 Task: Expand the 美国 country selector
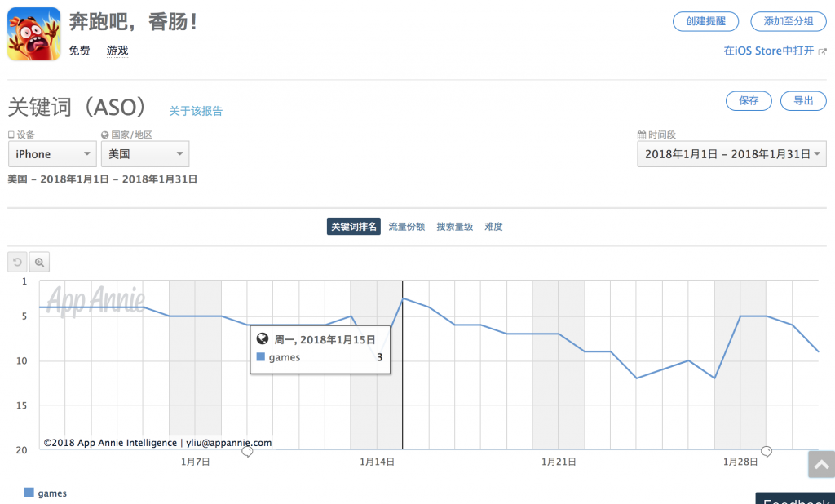pos(144,154)
